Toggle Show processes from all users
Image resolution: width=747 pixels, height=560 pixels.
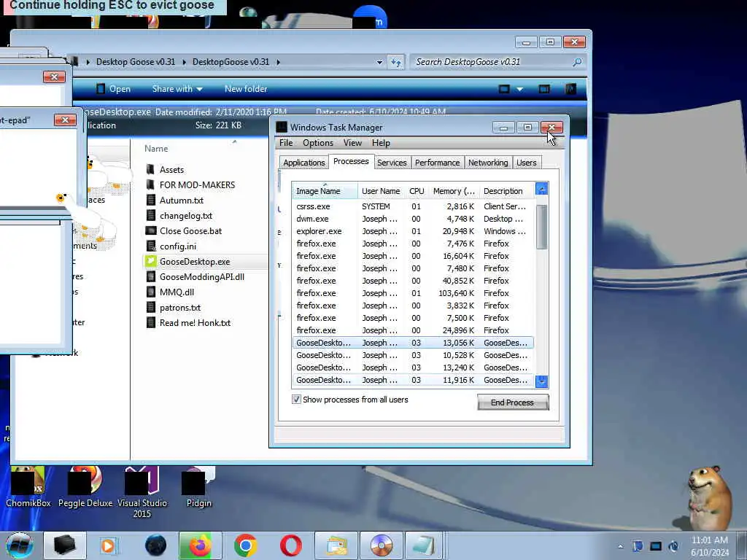tap(296, 400)
